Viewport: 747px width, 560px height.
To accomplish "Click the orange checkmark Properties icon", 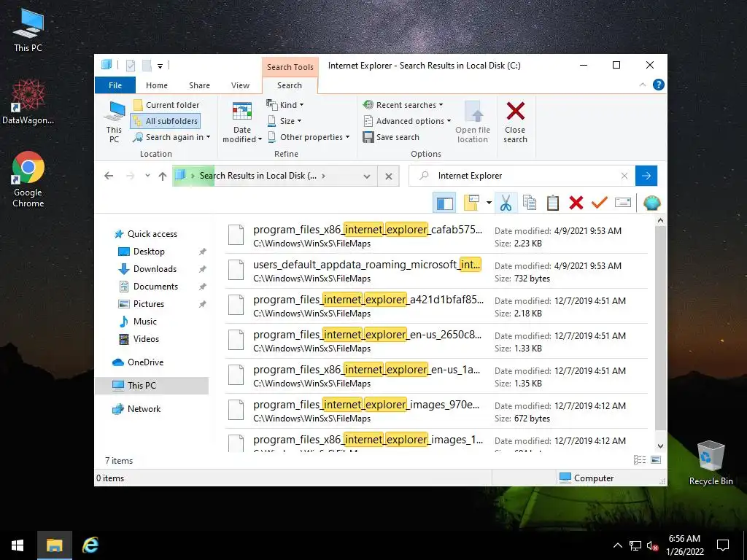I will (600, 203).
